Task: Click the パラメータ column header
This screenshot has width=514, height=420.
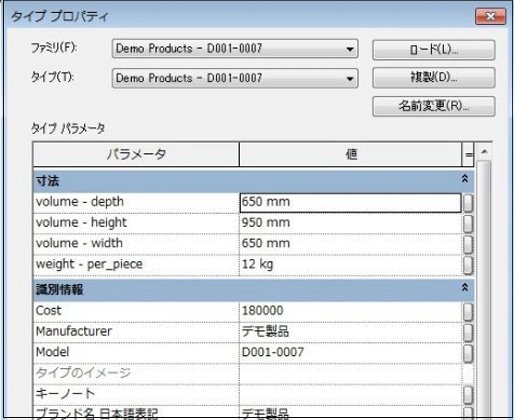Action: [136, 154]
